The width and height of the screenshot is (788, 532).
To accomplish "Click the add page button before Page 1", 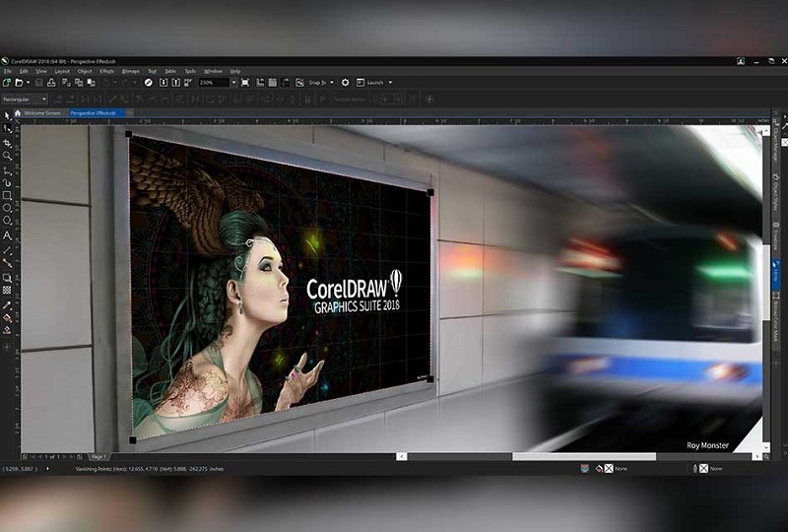I will pos(25,456).
